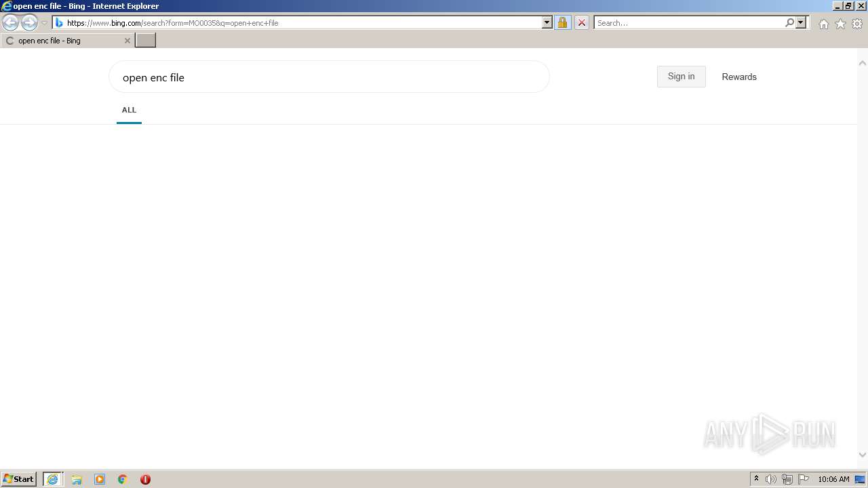The height and width of the screenshot is (488, 868).
Task: Select the 'open enc file - Bing' tab
Action: 68,41
